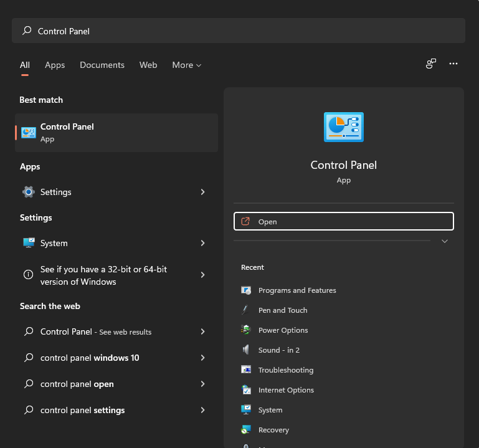Viewport: 479px width, 448px height.
Task: Expand the More dropdown filter
Action: (x=187, y=65)
